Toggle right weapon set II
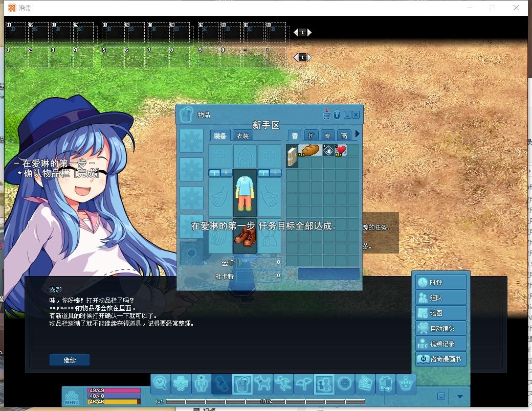The width and height of the screenshot is (532, 411). (276, 173)
